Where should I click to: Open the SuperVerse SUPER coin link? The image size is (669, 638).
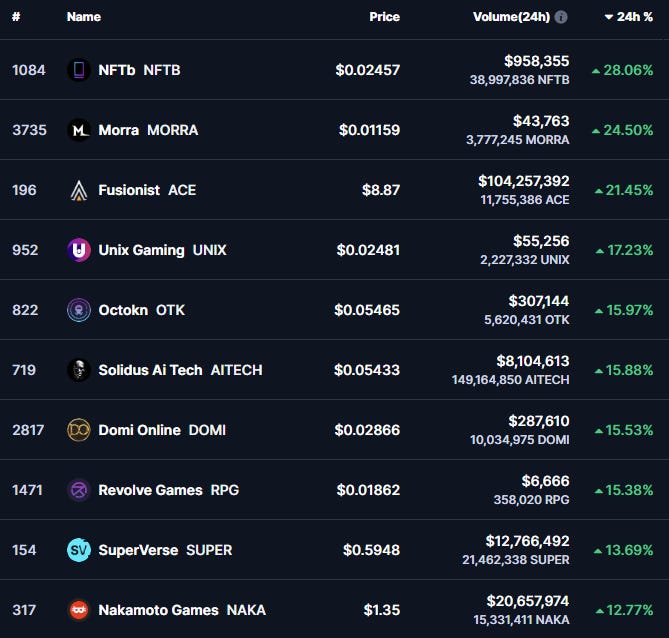[165, 550]
